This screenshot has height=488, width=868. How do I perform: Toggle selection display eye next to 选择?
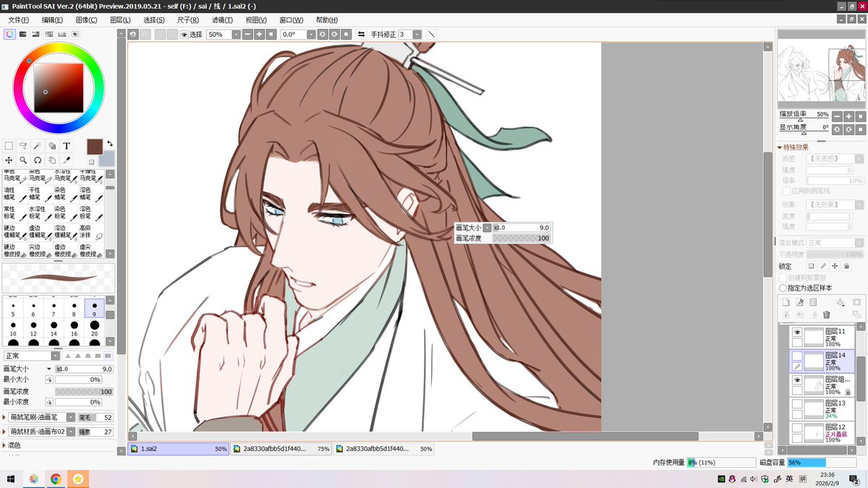(184, 35)
